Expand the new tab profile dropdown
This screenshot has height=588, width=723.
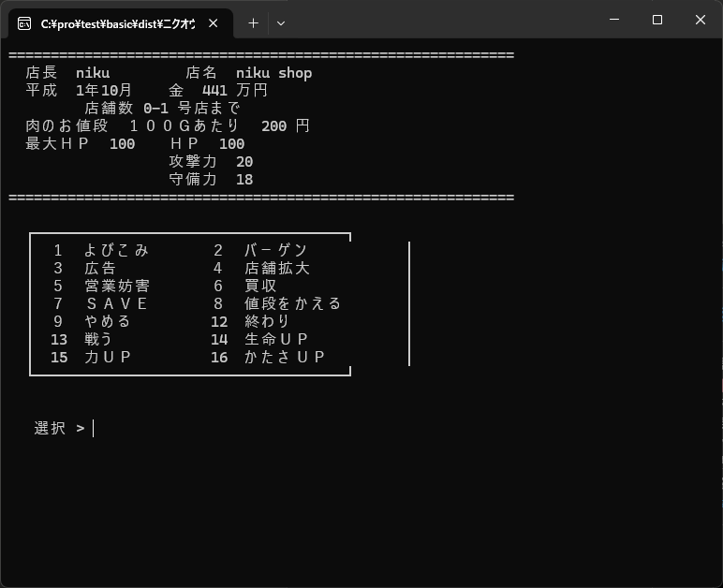pyautogui.click(x=281, y=23)
